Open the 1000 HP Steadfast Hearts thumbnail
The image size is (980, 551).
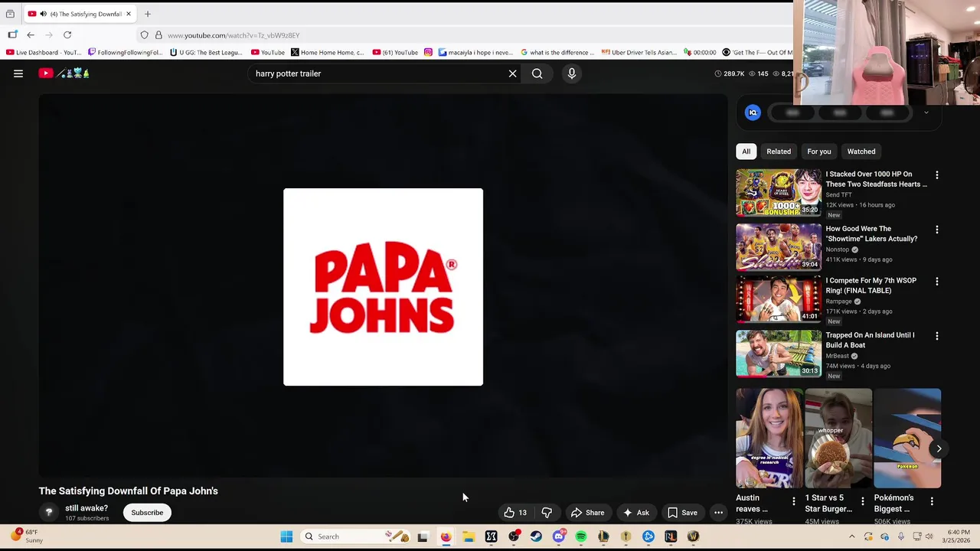click(x=779, y=193)
